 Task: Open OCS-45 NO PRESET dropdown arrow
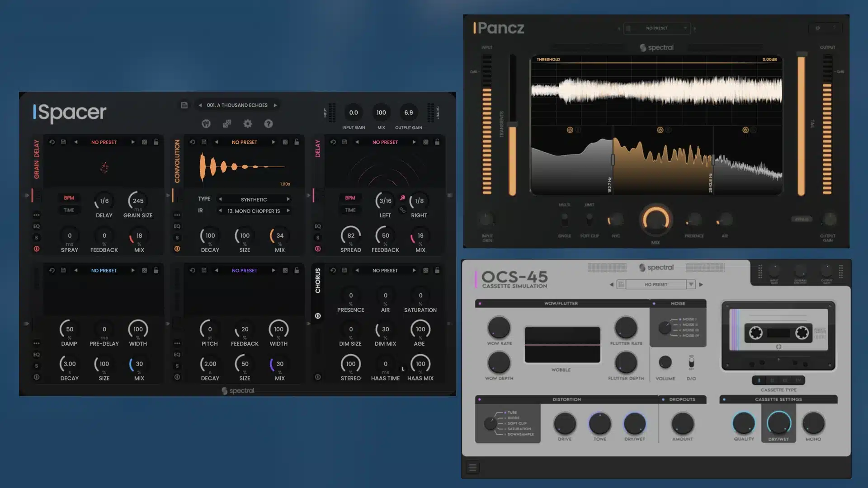[x=691, y=284]
